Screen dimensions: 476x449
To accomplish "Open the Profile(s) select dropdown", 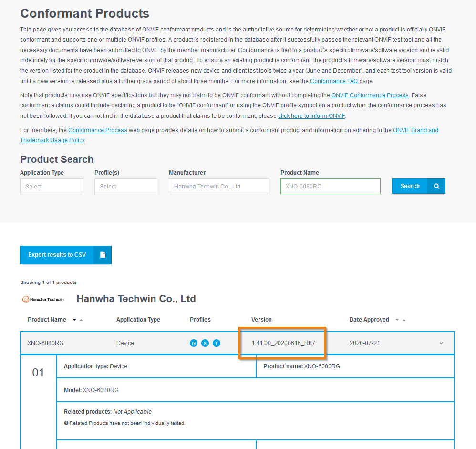I will [x=126, y=186].
